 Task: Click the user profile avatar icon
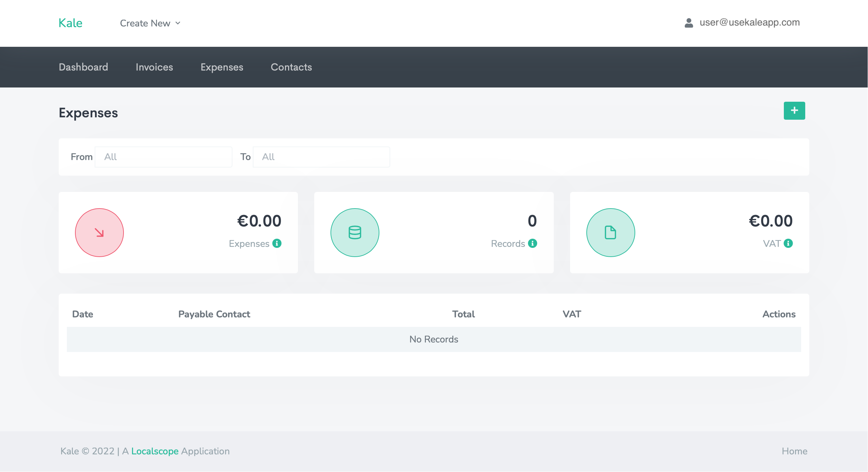(x=688, y=23)
